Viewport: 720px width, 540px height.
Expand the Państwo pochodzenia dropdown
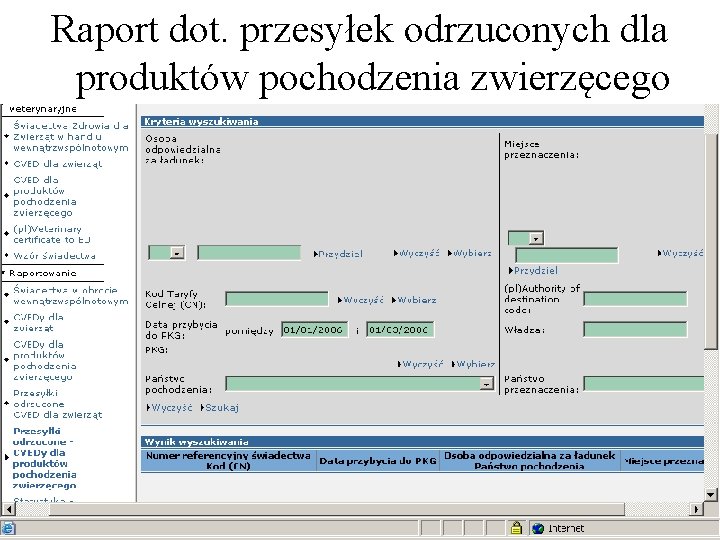coord(486,383)
